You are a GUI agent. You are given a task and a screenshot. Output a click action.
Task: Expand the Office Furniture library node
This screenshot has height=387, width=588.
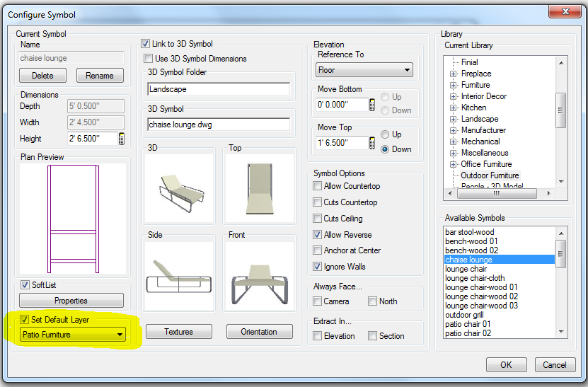coord(453,164)
